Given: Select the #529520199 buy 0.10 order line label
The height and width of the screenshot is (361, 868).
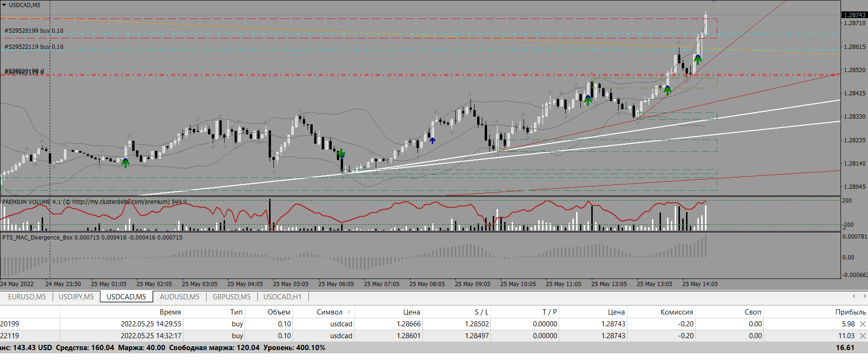Looking at the screenshot, I should (x=34, y=31).
